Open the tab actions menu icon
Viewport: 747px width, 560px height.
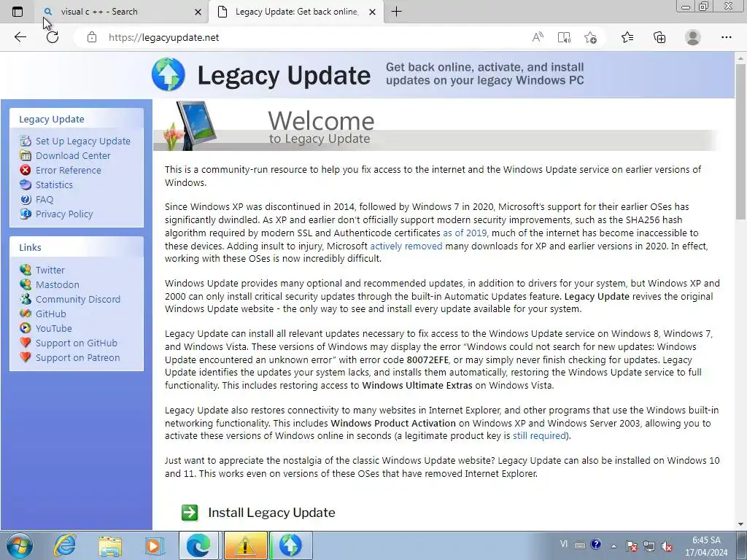(x=18, y=12)
